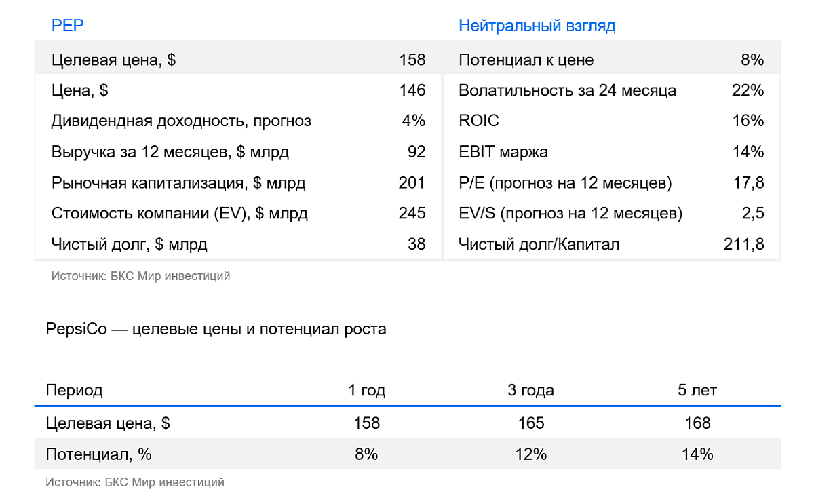Image resolution: width=814 pixels, height=504 pixels.
Task: Click the 5 лет target price 168
Action: click(697, 423)
